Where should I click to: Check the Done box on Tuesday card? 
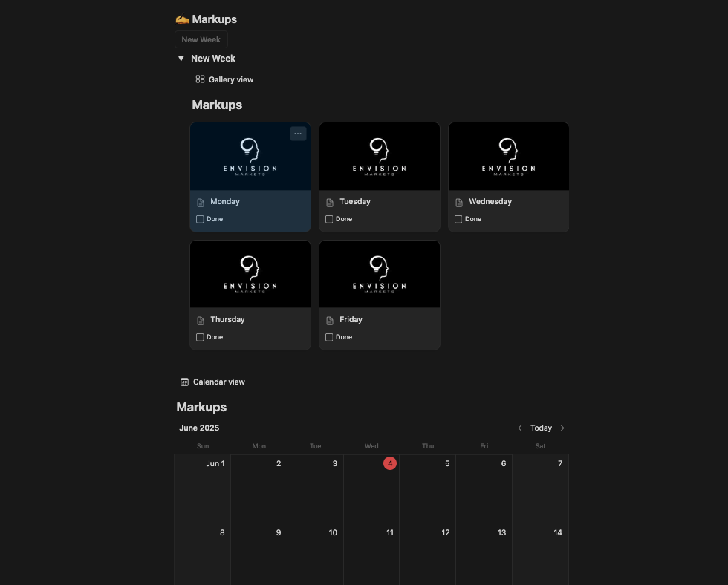[329, 219]
